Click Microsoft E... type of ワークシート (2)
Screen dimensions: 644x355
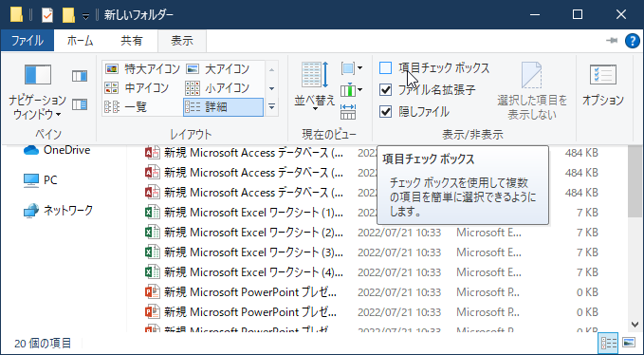click(488, 233)
